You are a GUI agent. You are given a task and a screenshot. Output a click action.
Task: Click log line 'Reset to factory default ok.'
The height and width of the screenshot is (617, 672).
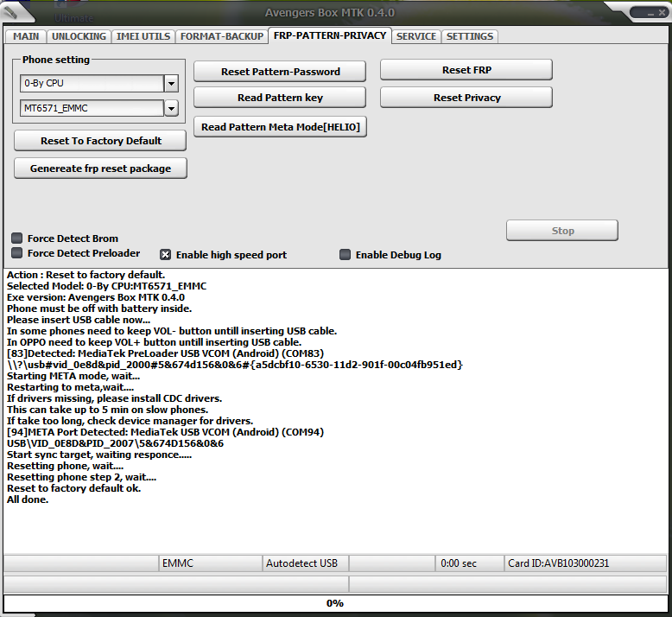coord(73,488)
